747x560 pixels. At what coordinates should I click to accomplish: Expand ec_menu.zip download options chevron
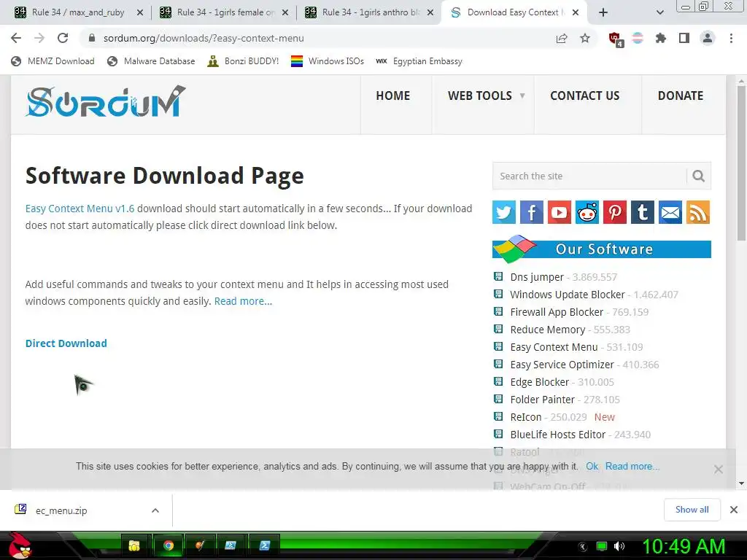click(x=155, y=510)
